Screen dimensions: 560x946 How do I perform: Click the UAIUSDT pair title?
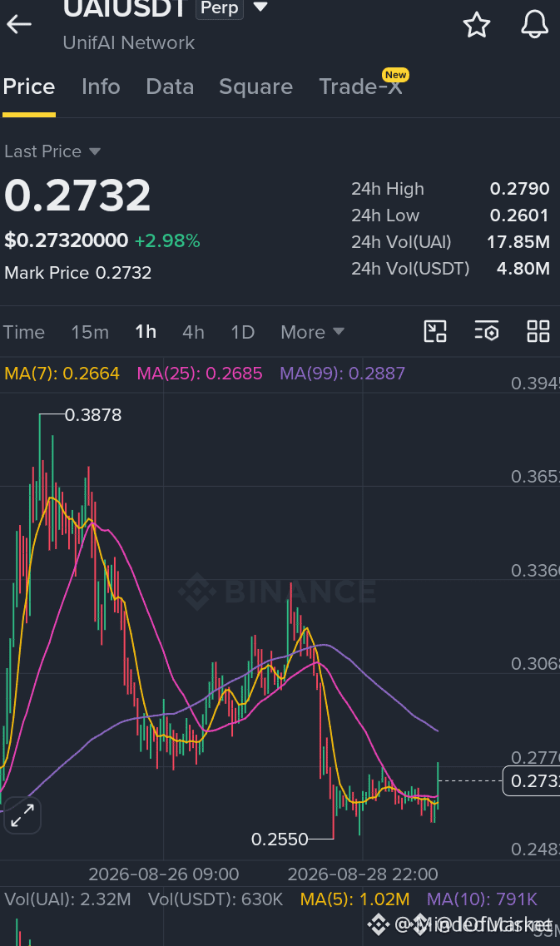(x=124, y=8)
